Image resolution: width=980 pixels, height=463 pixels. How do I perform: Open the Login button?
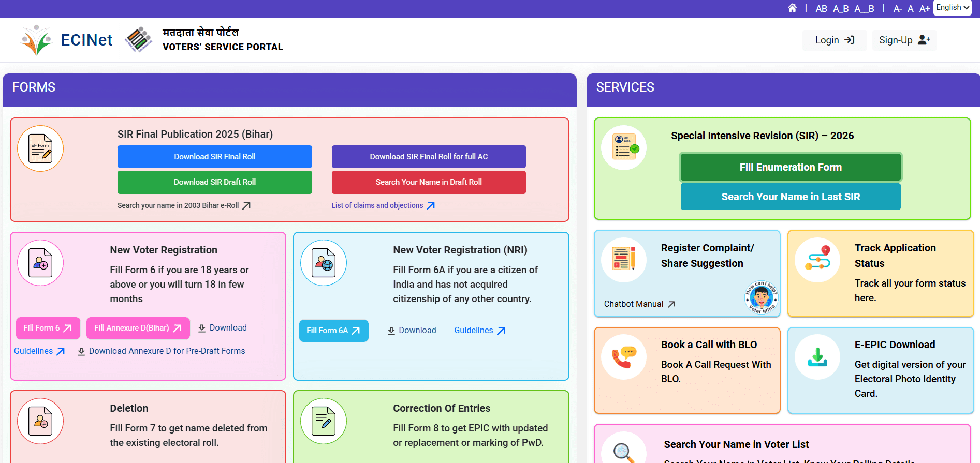click(834, 40)
